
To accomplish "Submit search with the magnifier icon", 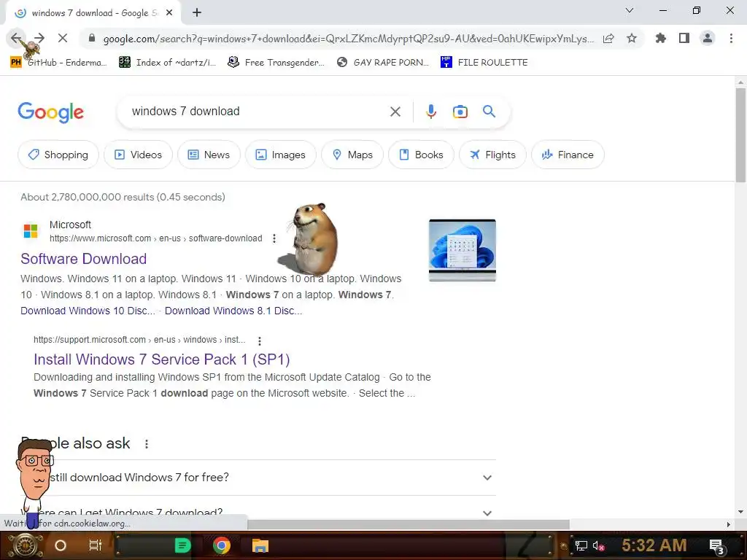I will 489,112.
